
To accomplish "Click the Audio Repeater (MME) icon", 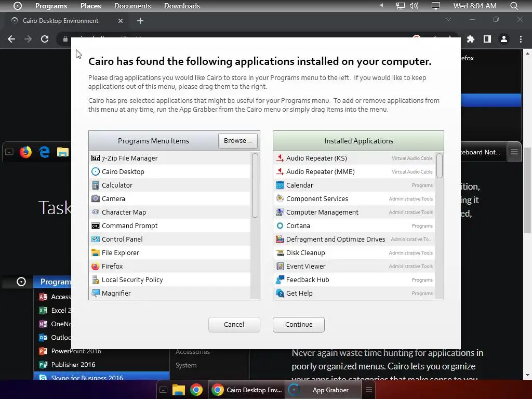I will click(x=280, y=171).
